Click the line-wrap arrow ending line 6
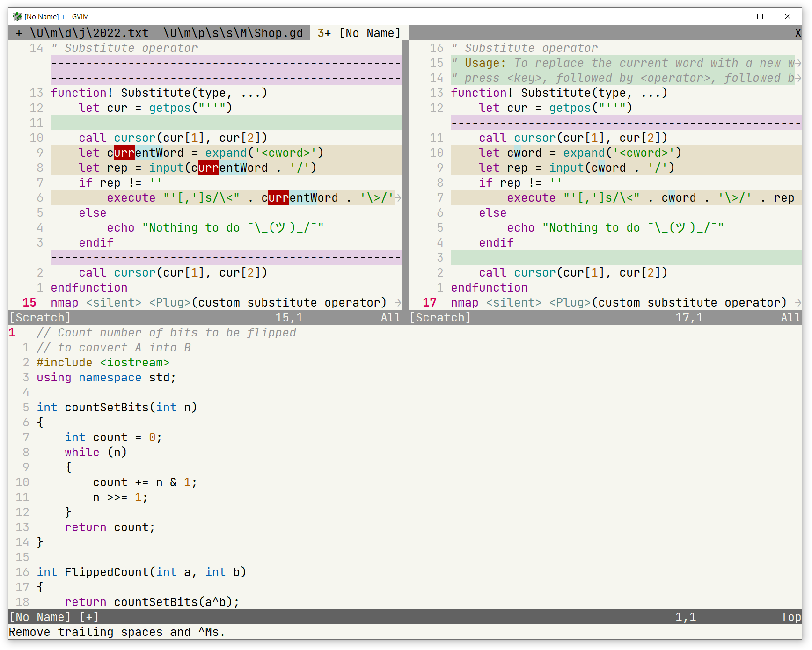812x650 pixels. coord(398,197)
